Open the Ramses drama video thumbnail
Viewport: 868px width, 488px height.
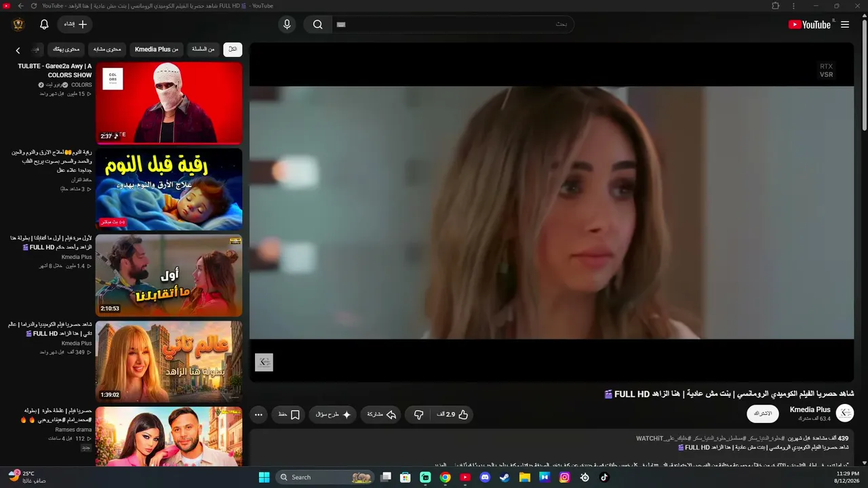pos(169,436)
